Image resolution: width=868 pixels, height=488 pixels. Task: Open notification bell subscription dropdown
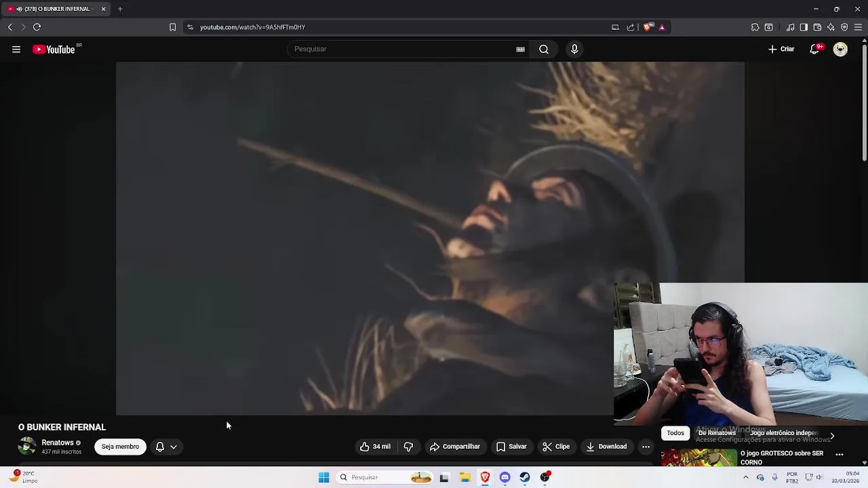click(x=167, y=447)
